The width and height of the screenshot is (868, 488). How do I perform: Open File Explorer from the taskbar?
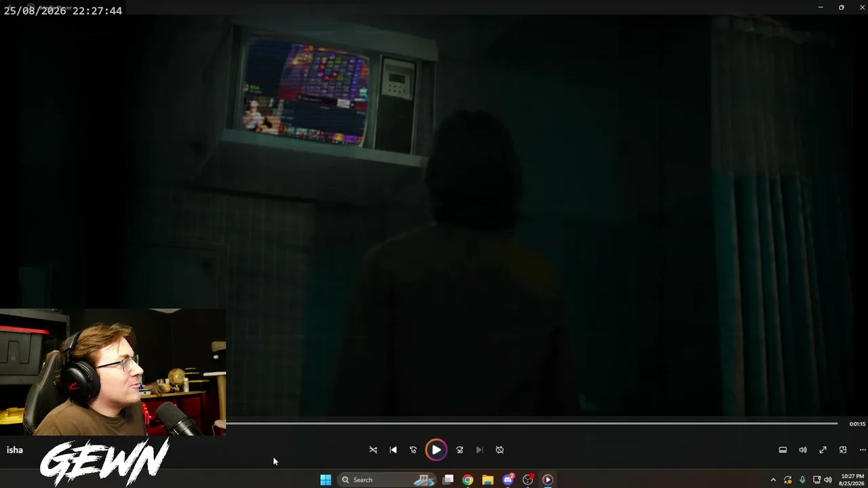point(488,480)
